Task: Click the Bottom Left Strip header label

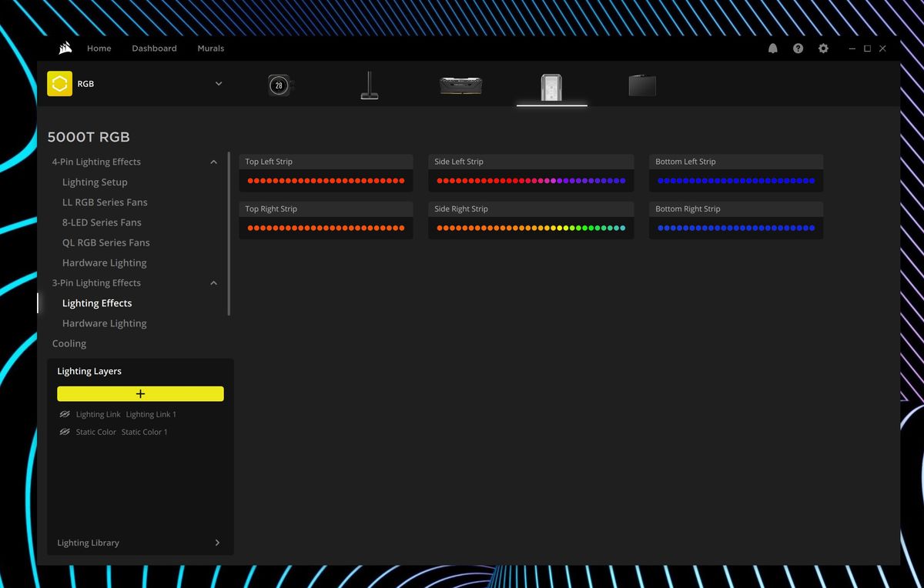Action: [685, 162]
